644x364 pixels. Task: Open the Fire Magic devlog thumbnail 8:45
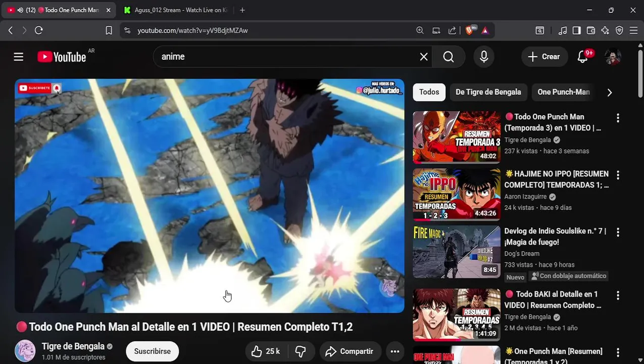coord(457,251)
